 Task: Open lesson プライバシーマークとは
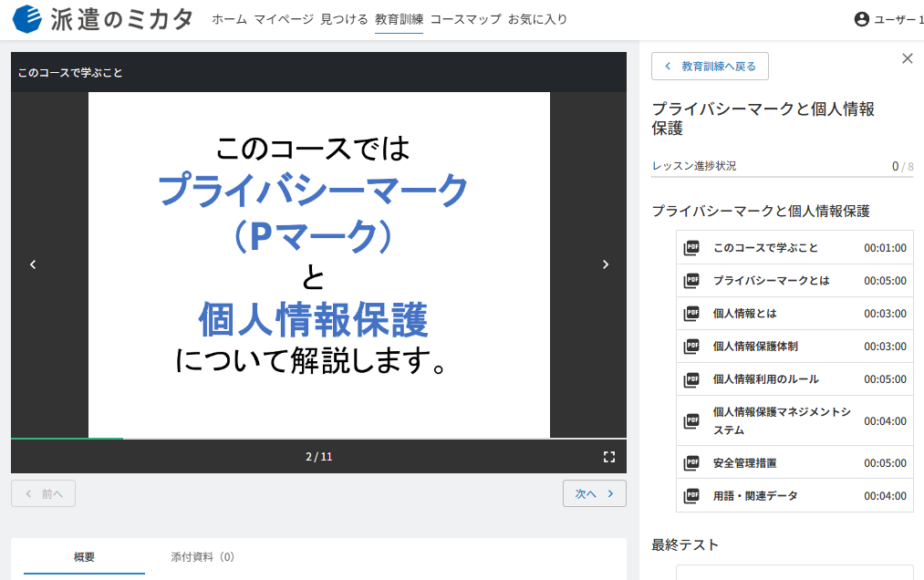[x=794, y=281]
